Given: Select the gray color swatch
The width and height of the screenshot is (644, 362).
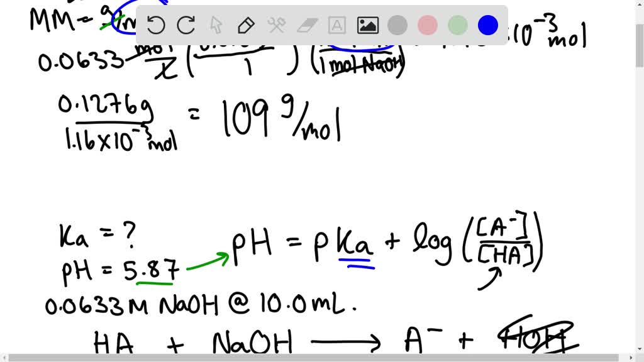Looking at the screenshot, I should tap(397, 25).
